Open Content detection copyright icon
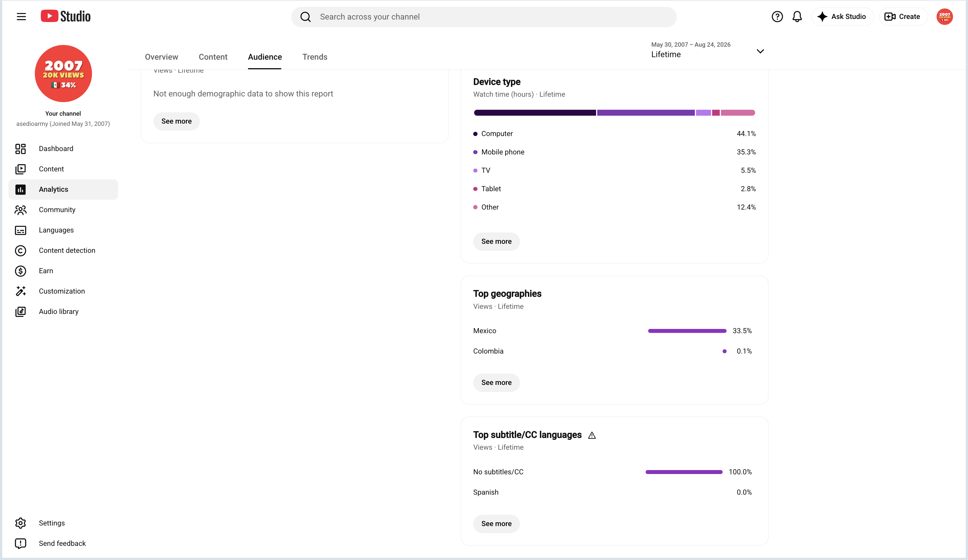968x560 pixels. coord(20,251)
